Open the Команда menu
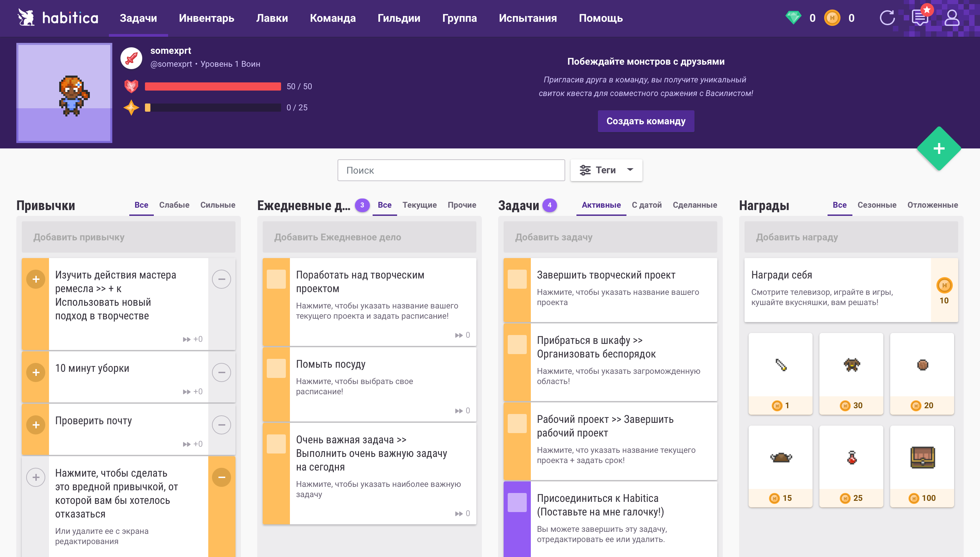Image resolution: width=980 pixels, height=557 pixels. 332,18
